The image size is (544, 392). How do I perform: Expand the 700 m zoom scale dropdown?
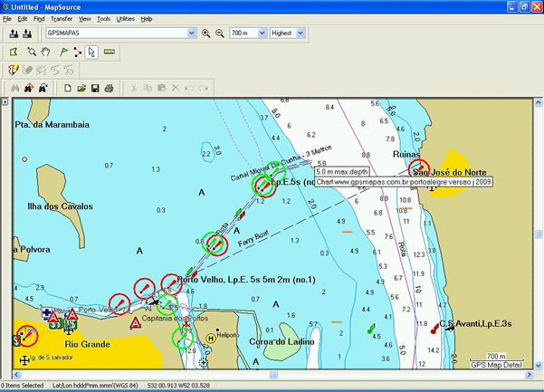pos(262,33)
